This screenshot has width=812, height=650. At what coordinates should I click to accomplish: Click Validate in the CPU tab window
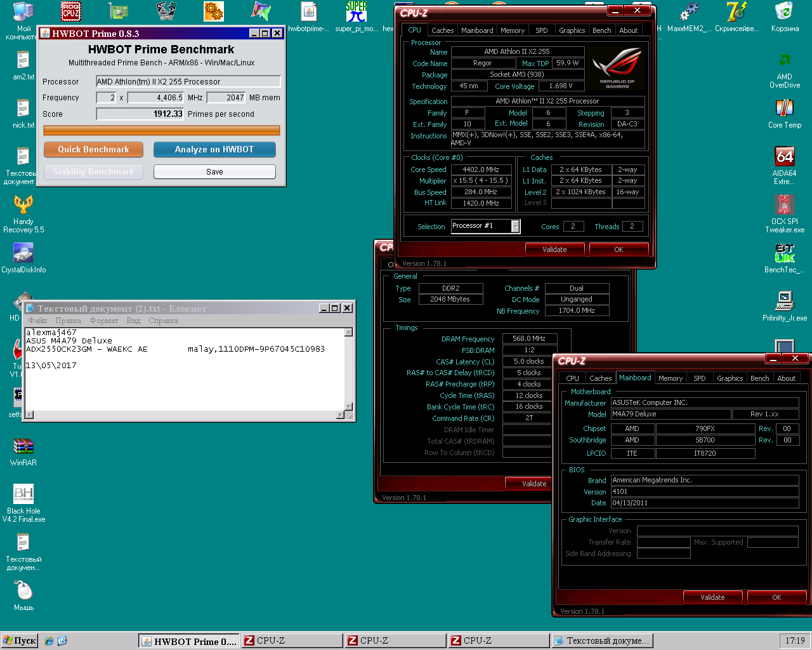point(554,249)
